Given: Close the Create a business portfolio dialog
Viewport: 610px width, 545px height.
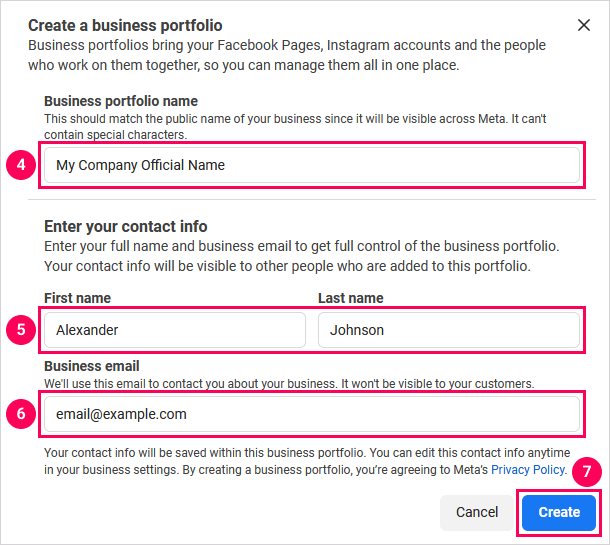Looking at the screenshot, I should coord(584,25).
